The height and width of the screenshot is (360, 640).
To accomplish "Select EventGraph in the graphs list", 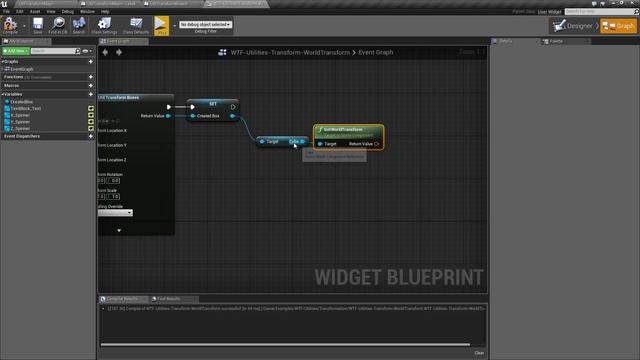I will tap(22, 69).
